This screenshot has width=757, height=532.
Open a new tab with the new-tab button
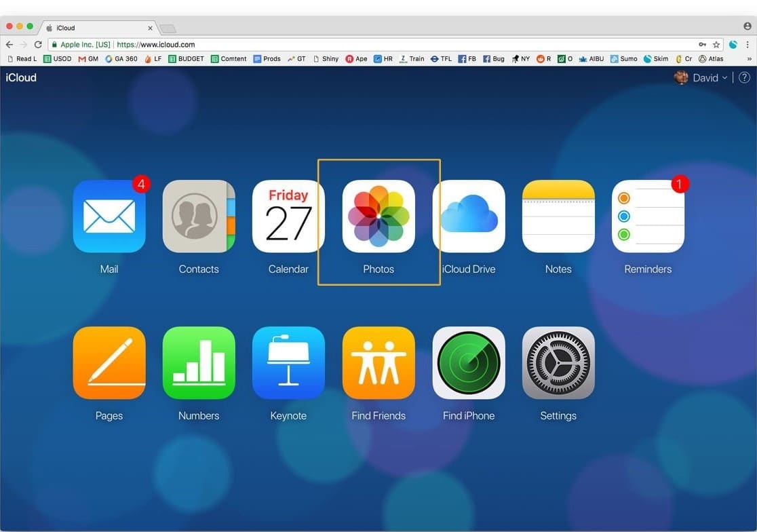click(168, 28)
